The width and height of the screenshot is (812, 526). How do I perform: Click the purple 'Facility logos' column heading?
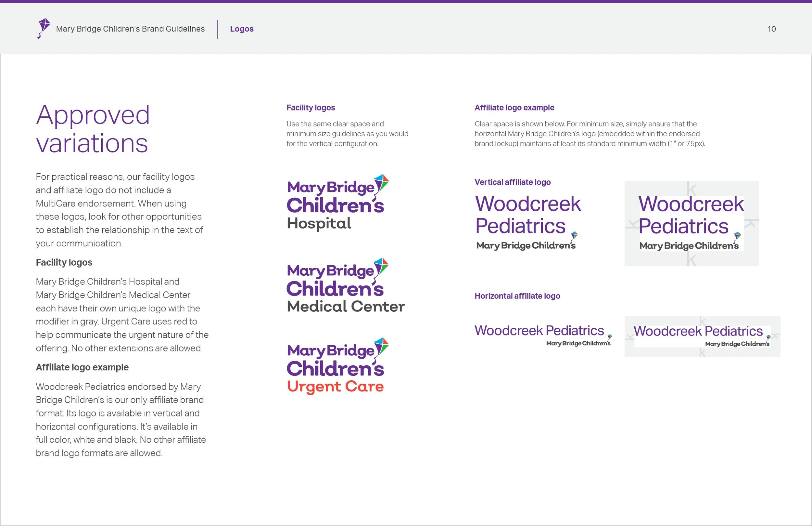click(x=311, y=108)
